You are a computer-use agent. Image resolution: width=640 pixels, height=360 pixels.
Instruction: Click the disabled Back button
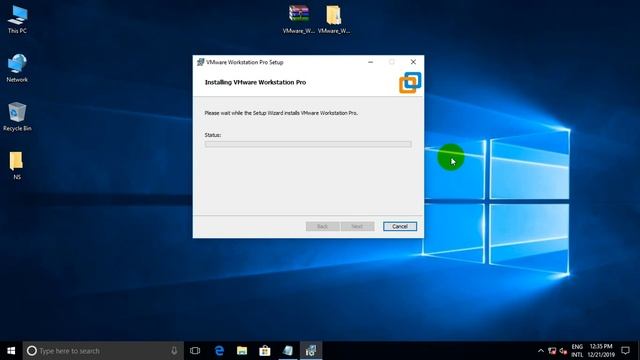coord(322,226)
